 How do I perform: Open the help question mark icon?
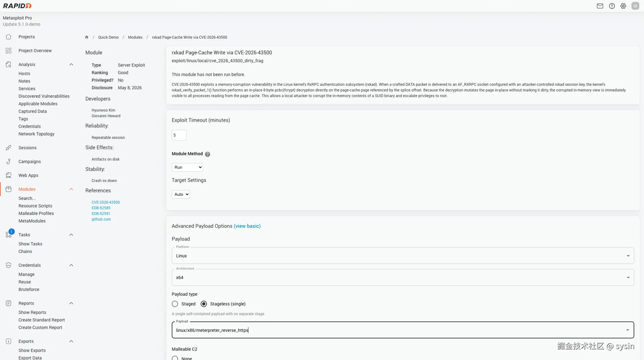click(x=612, y=6)
